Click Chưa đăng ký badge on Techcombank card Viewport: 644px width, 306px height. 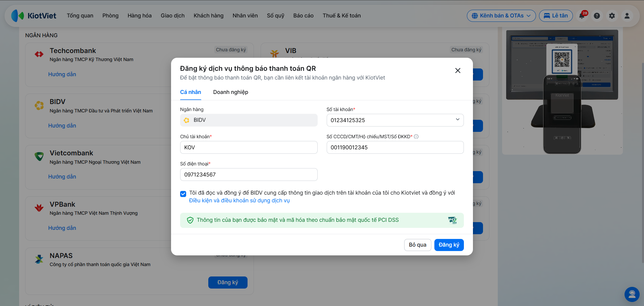click(x=231, y=50)
